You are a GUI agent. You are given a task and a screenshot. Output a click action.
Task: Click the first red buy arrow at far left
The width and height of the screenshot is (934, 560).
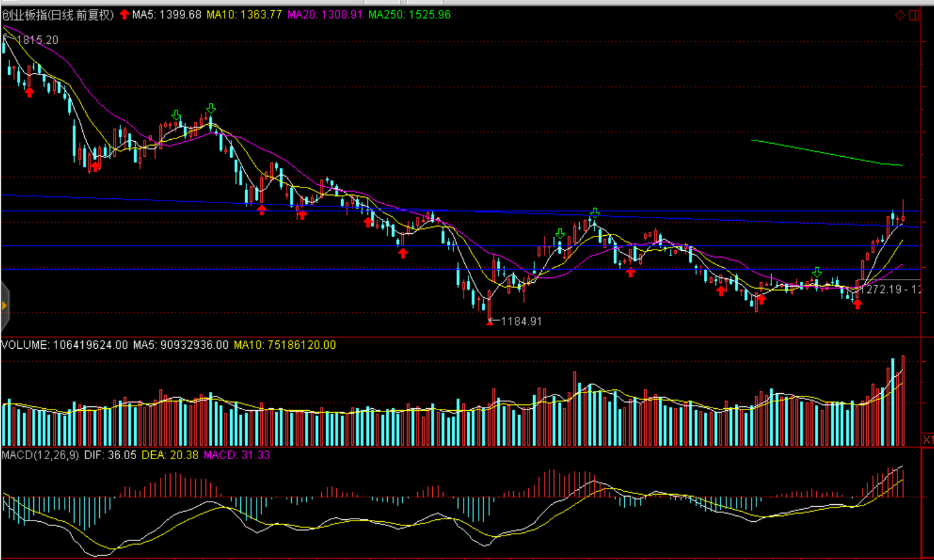point(29,92)
